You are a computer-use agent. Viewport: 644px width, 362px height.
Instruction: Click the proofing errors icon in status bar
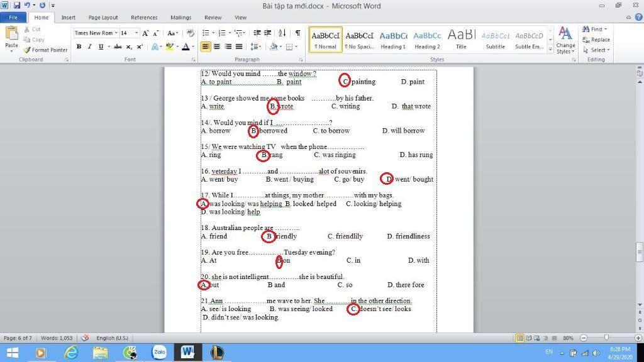click(85, 337)
